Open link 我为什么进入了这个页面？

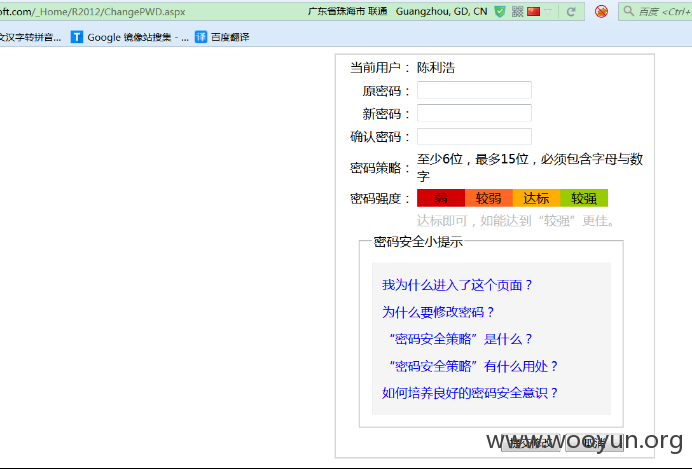458,285
